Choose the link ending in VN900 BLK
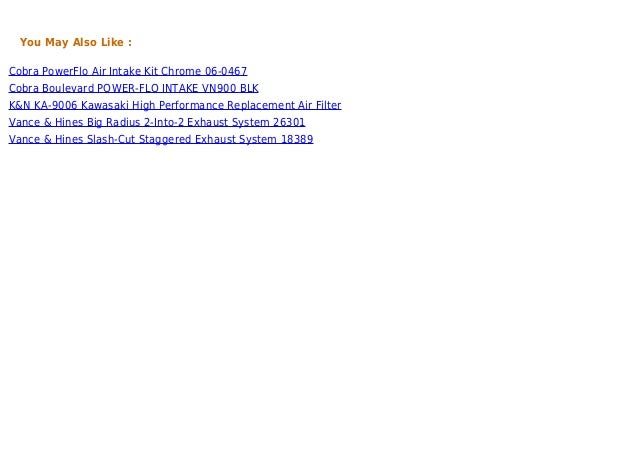 point(133,88)
